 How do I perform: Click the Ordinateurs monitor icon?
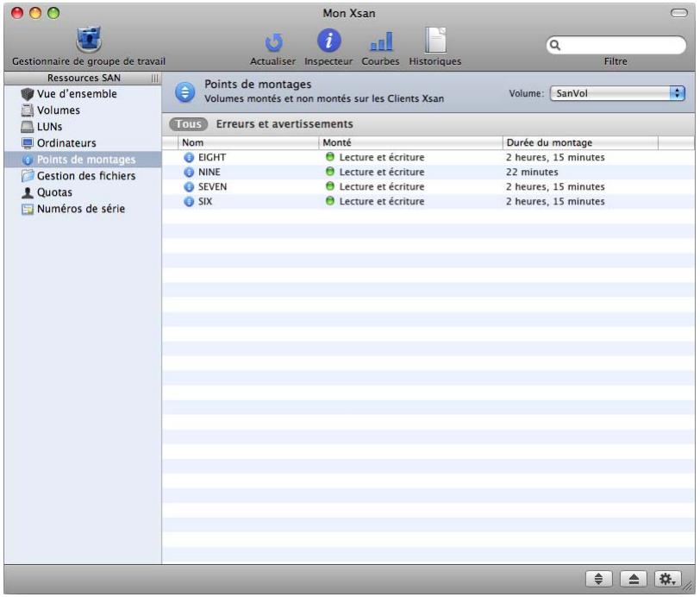[x=28, y=143]
